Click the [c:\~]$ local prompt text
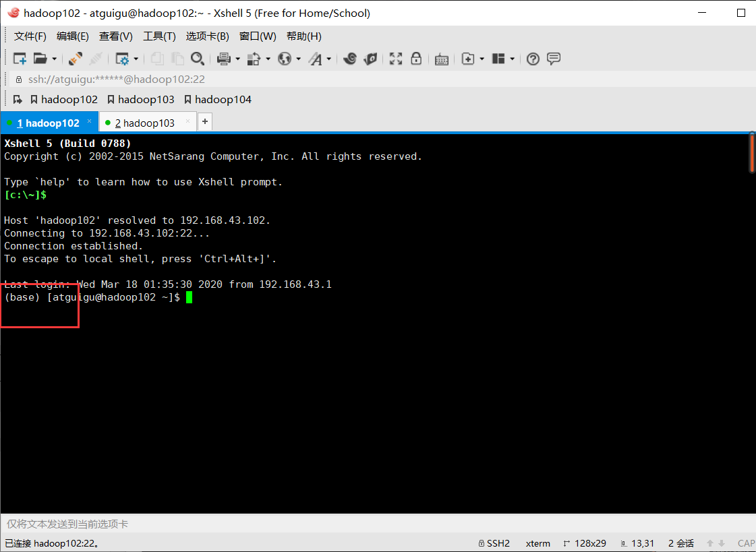Viewport: 756px width, 552px height. (25, 195)
